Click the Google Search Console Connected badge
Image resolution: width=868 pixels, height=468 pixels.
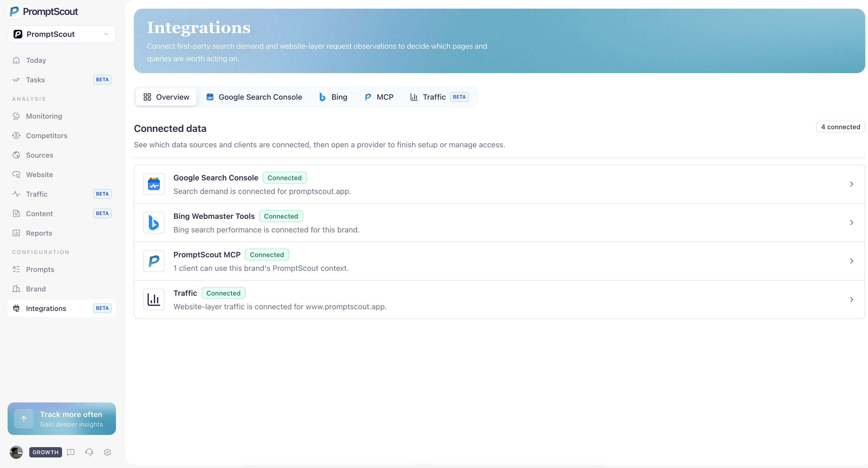[284, 178]
